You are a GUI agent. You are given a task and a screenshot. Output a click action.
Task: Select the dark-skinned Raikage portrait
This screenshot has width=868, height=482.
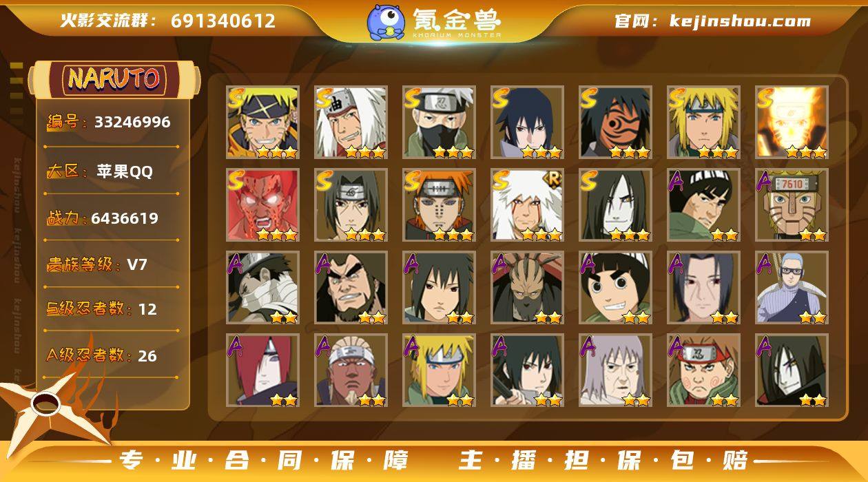point(351,370)
